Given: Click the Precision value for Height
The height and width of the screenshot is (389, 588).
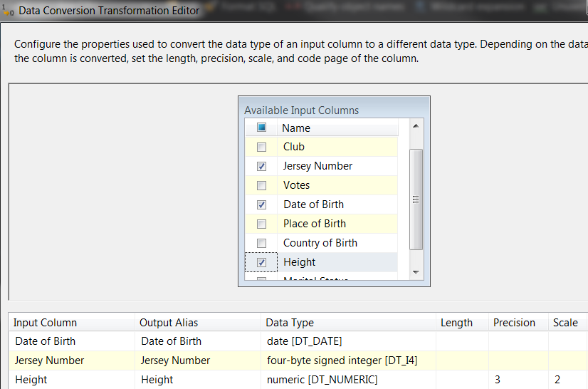Looking at the screenshot, I should pyautogui.click(x=516, y=380).
